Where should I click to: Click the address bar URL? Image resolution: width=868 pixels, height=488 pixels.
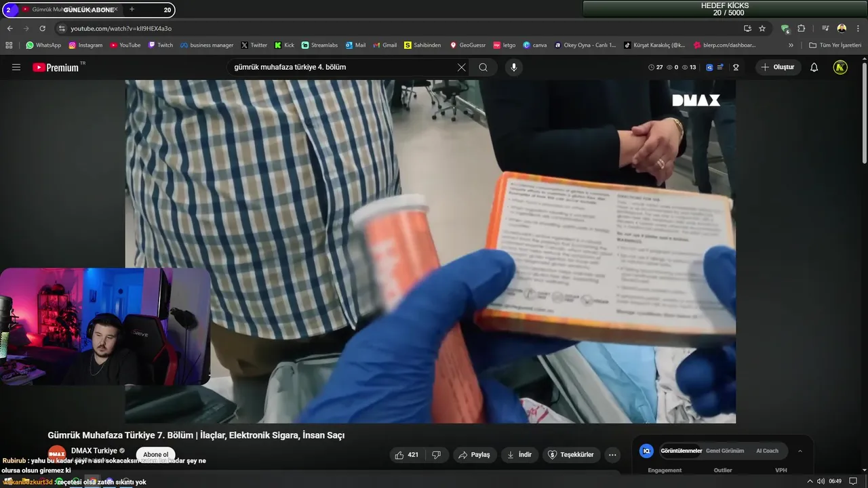coord(121,28)
